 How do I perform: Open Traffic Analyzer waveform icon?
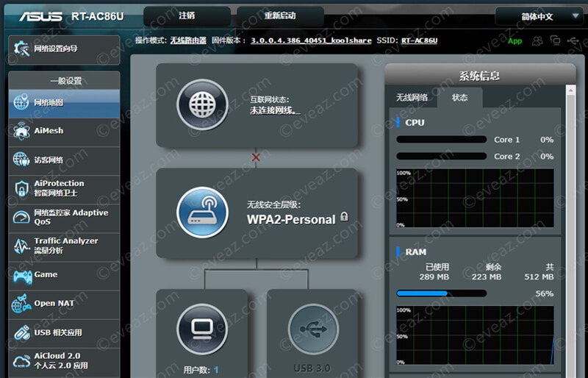click(21, 246)
